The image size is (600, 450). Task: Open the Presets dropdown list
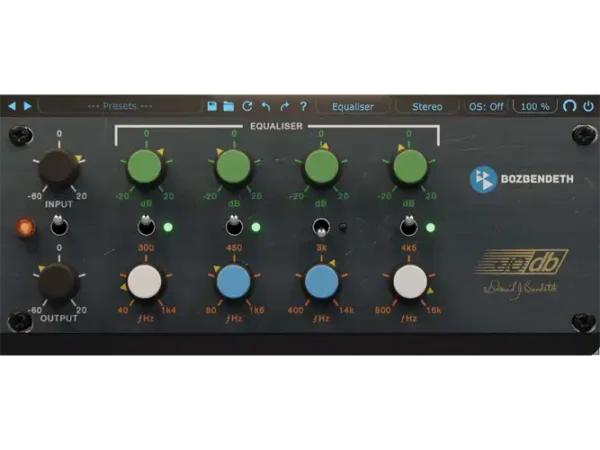(x=120, y=106)
